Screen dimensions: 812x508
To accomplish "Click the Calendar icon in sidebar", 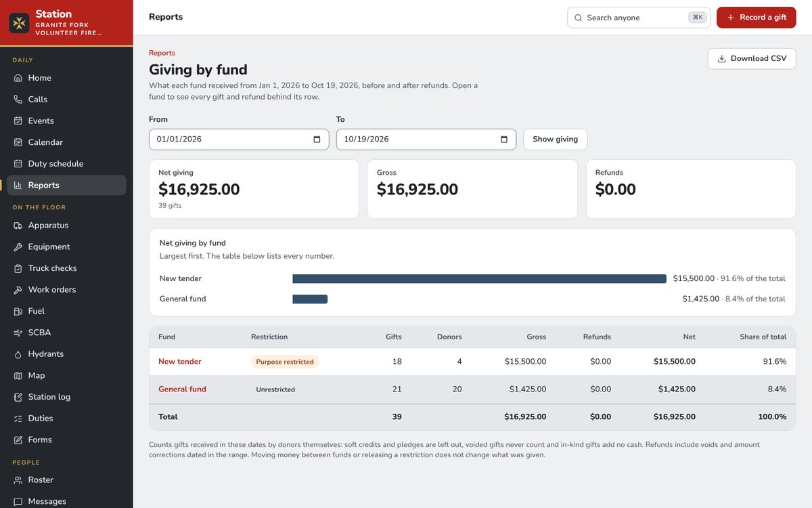I will 18,142.
